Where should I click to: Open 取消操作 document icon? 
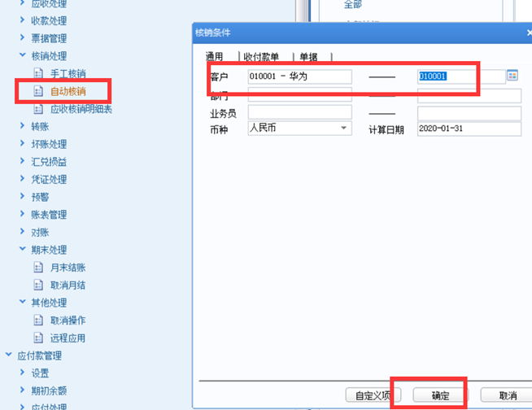click(x=38, y=321)
